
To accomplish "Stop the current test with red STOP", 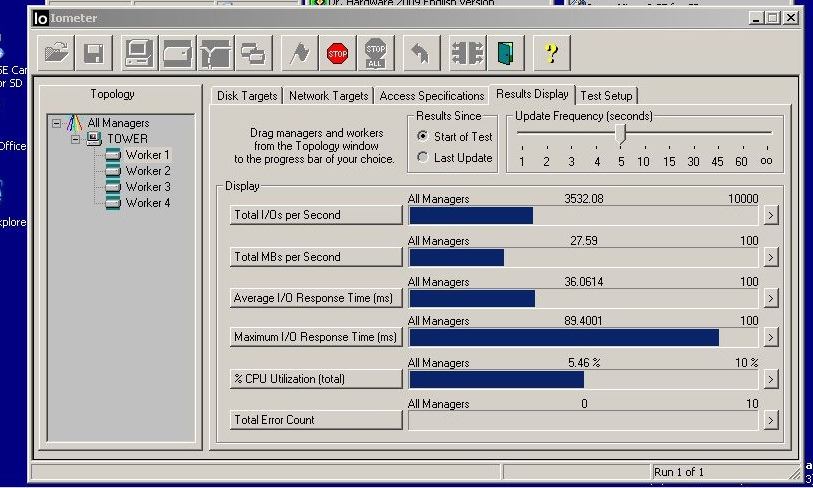I will pyautogui.click(x=338, y=53).
